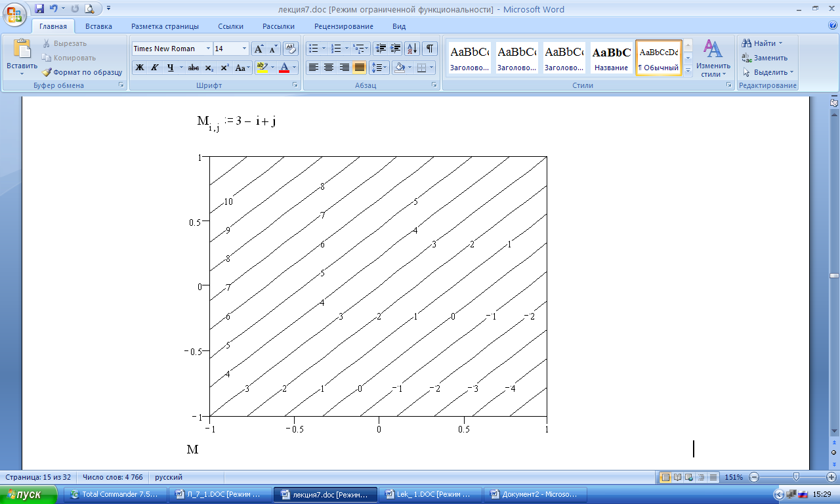Apply the Название style thumbnail
The width and height of the screenshot is (840, 504).
pos(612,58)
